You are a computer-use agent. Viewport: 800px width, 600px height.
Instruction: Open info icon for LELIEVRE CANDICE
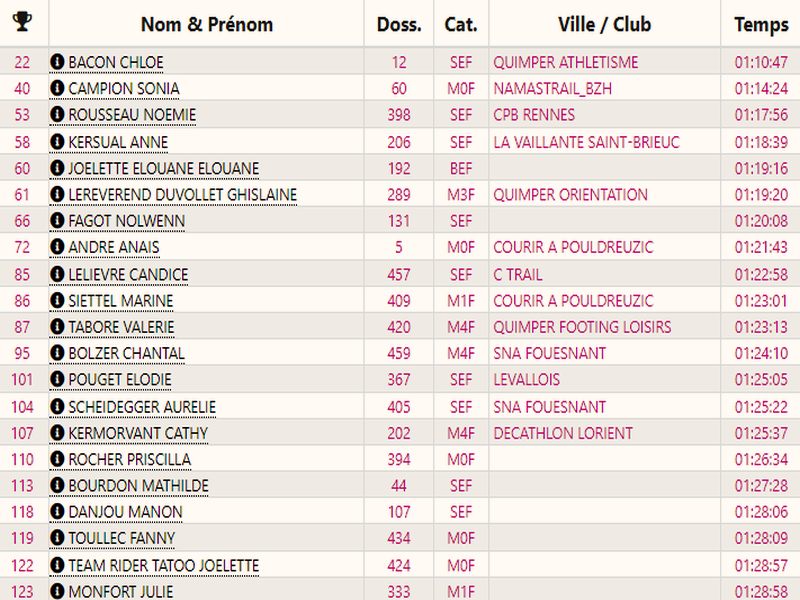click(57, 274)
